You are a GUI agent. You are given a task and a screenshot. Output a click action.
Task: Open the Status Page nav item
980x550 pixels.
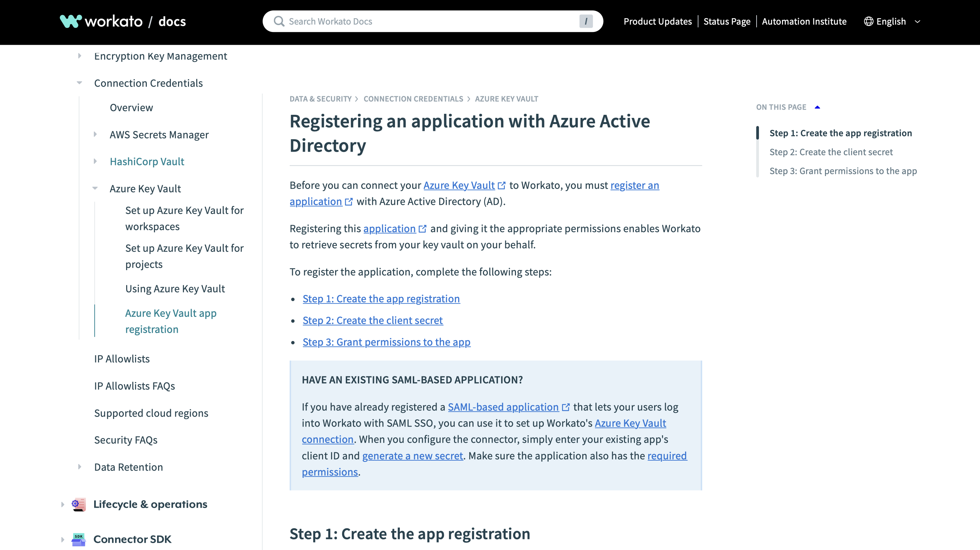[727, 21]
